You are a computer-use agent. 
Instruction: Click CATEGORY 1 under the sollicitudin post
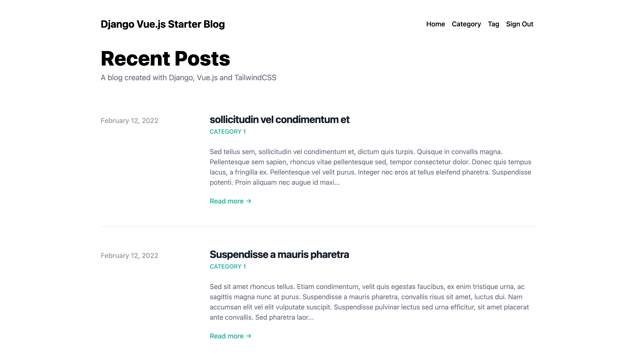tap(228, 131)
